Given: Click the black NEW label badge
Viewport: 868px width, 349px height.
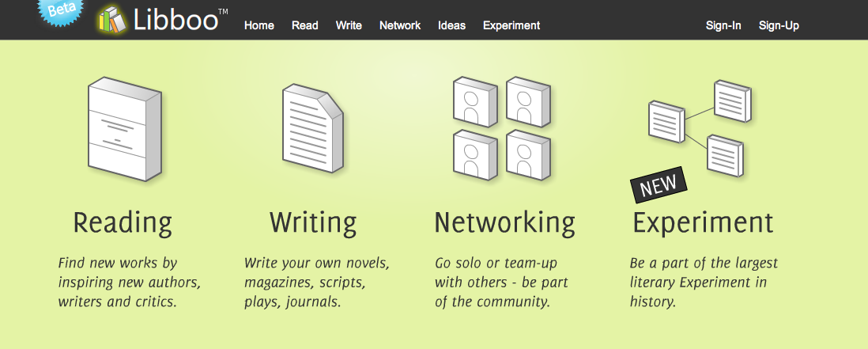Looking at the screenshot, I should [659, 185].
